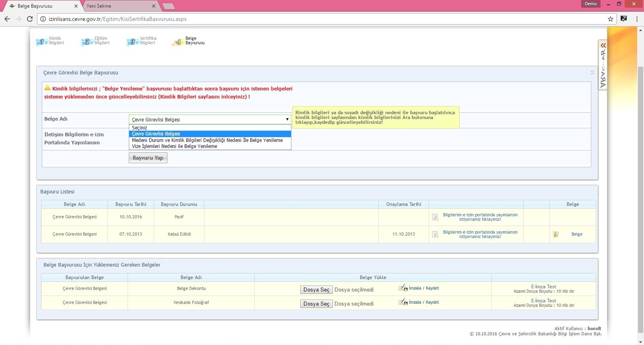Image resolution: width=644 pixels, height=345 pixels.
Task: Click 'İmzala / Kaydet' in Belge Dekontu row
Action: pos(424,288)
